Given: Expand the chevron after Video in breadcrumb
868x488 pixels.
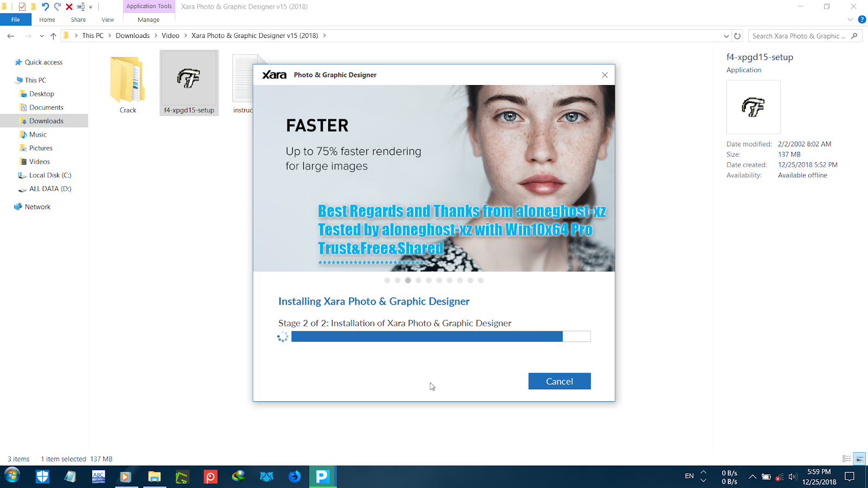Looking at the screenshot, I should click(x=186, y=36).
